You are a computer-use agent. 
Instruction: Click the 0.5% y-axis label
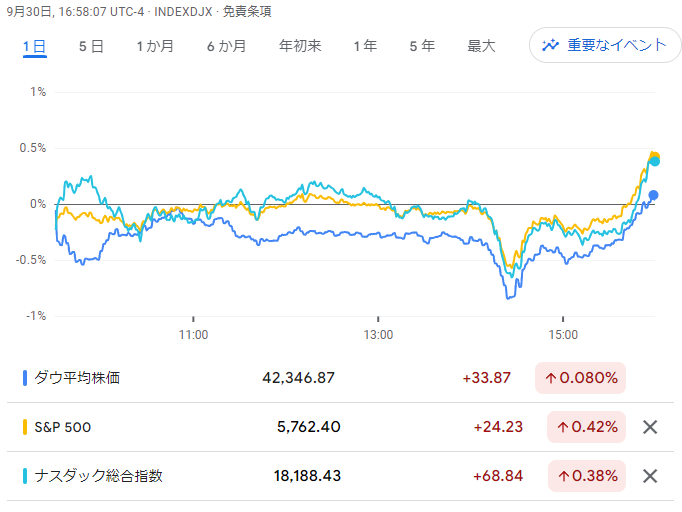(x=33, y=148)
